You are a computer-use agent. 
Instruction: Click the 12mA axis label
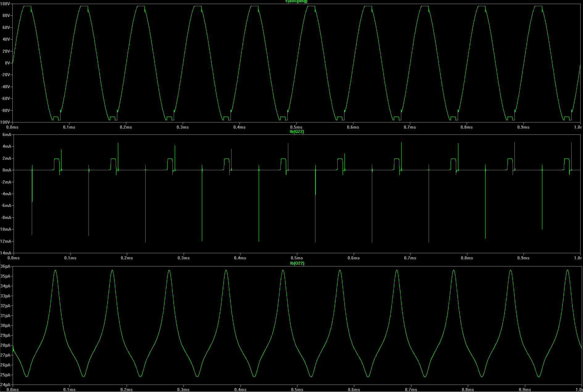[6, 241]
